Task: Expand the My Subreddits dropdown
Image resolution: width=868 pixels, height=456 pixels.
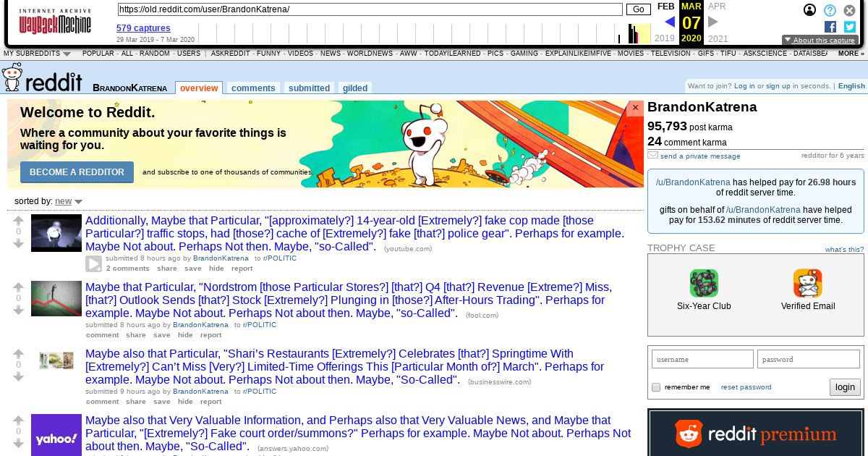Action: (x=37, y=54)
